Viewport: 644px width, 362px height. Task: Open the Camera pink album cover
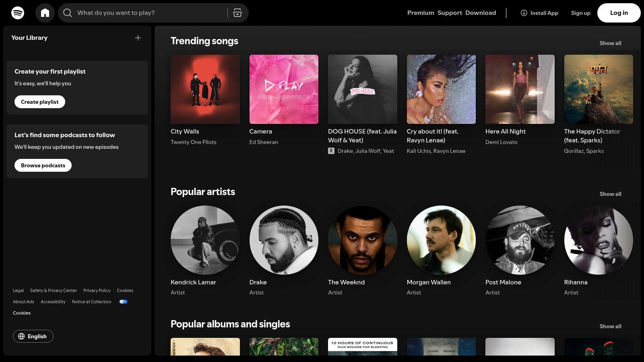coord(284,89)
